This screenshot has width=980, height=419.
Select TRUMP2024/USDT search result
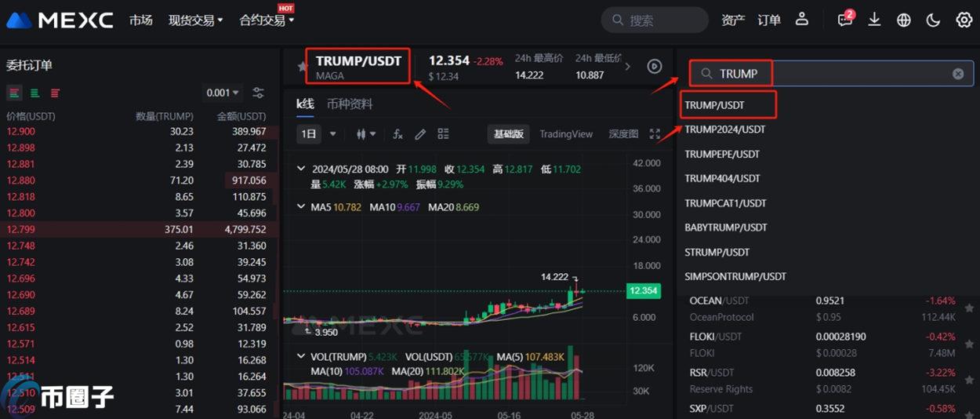(725, 129)
